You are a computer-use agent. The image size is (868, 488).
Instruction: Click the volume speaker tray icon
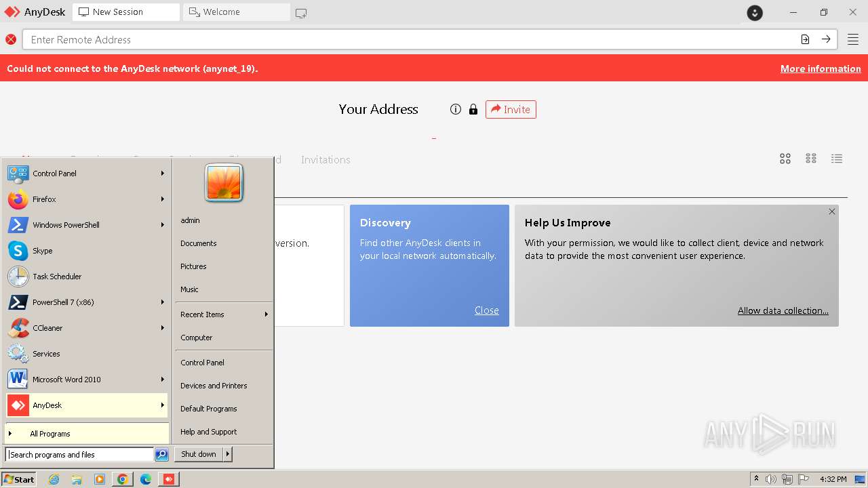tap(771, 479)
